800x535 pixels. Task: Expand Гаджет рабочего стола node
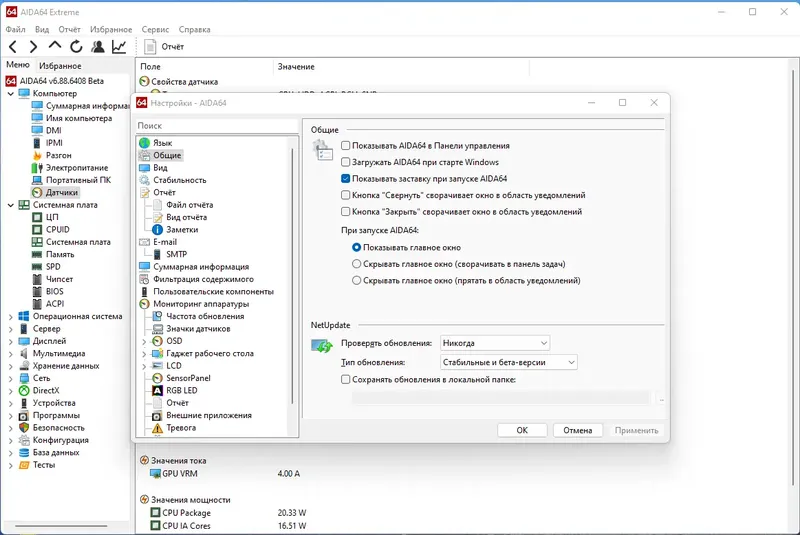click(x=144, y=353)
